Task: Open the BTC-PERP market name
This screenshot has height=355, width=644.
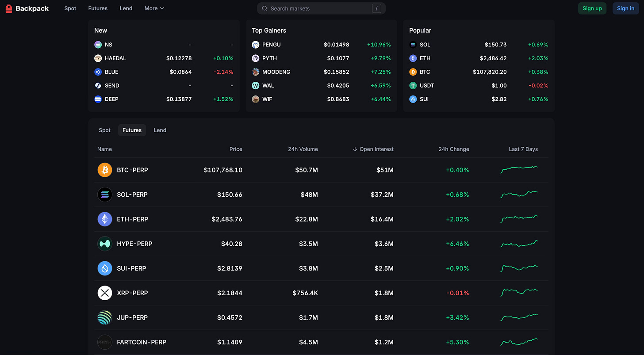Action: 133,170
